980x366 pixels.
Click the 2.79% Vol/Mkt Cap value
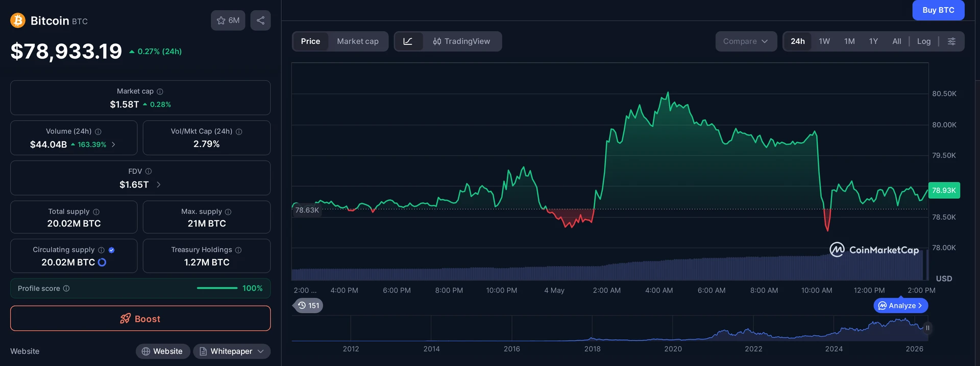[x=207, y=144]
